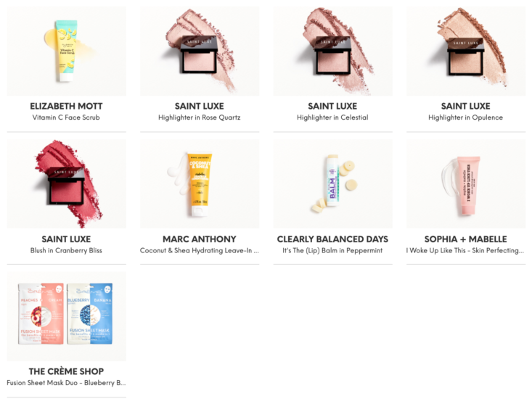The height and width of the screenshot is (404, 532).
Task: Click Highlighter in Rose Quartz text
Action: tap(200, 118)
